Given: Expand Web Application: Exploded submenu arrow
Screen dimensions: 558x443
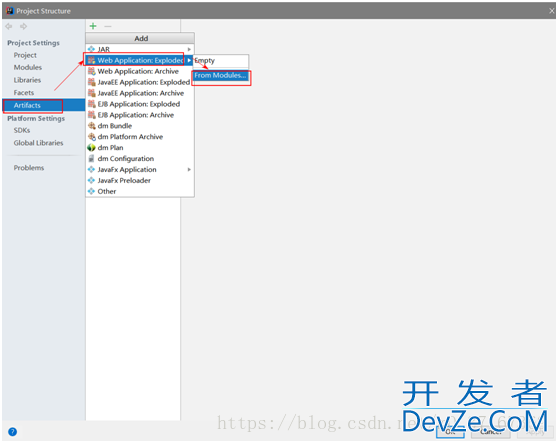Looking at the screenshot, I should pyautogui.click(x=189, y=60).
